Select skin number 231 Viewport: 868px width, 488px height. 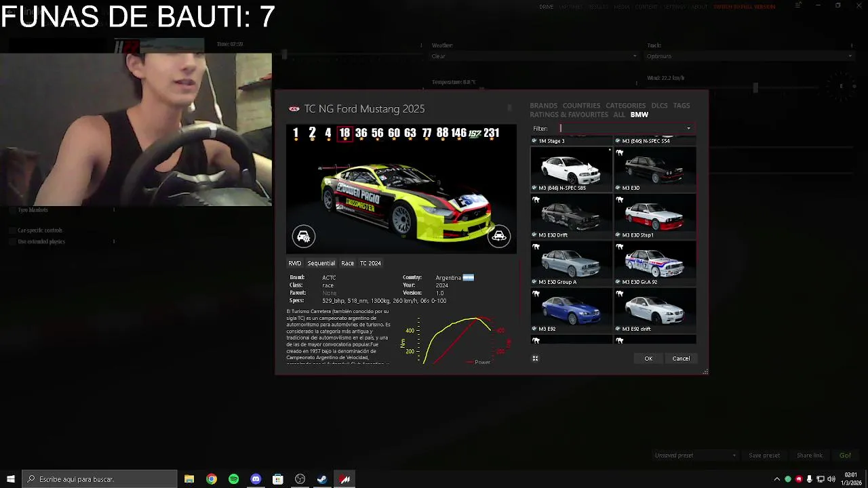pos(492,133)
